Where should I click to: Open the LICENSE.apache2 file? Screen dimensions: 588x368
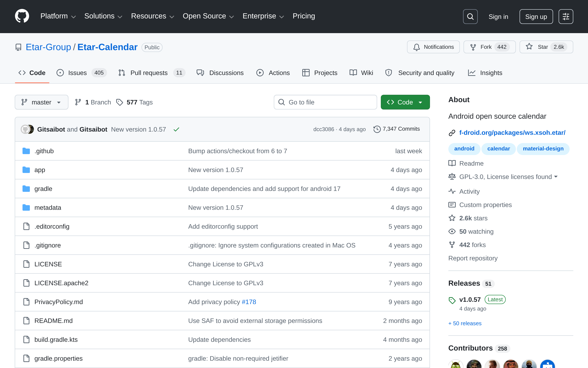click(x=62, y=283)
